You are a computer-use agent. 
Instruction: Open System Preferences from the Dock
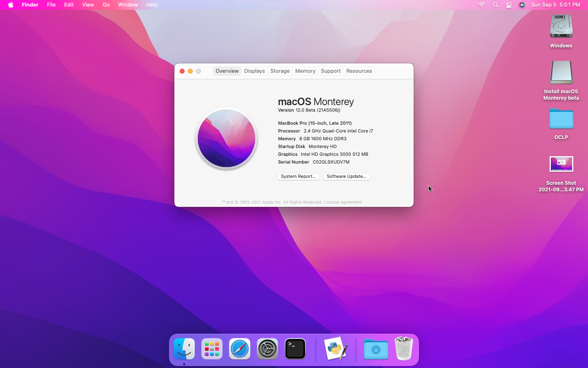[x=267, y=349]
